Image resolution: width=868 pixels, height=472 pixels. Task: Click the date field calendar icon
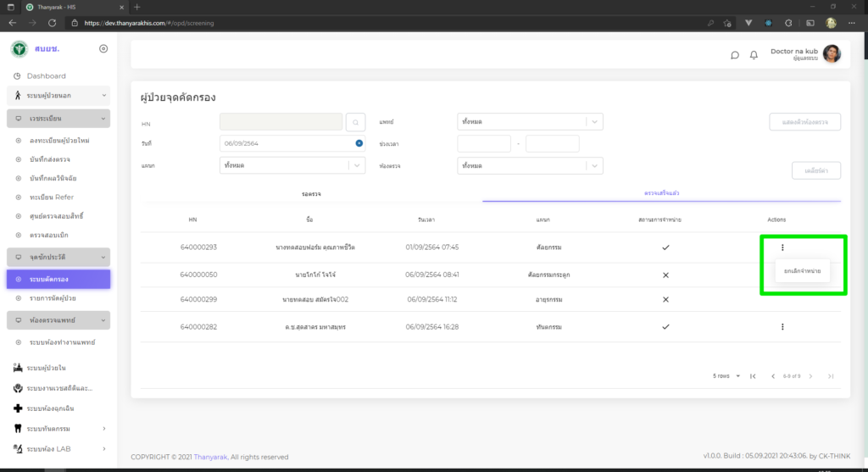(359, 144)
